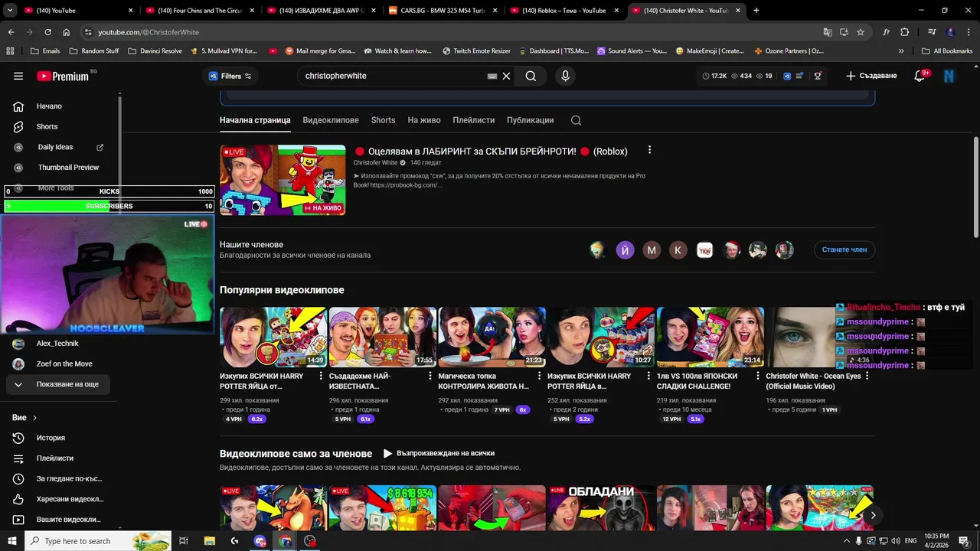
Task: Bookmark this page with star icon
Action: point(861,32)
